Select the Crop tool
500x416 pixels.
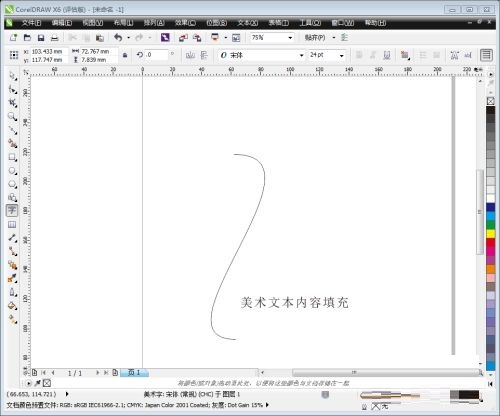[12, 103]
